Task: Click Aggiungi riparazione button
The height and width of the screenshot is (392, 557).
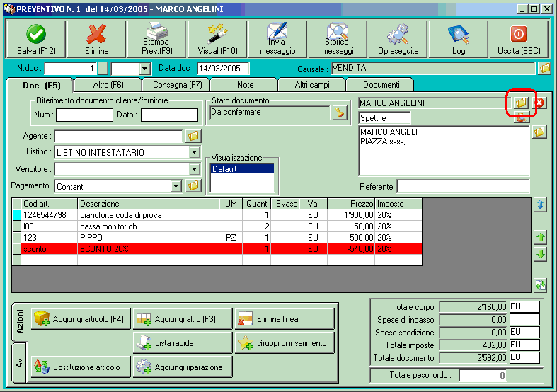Action: tap(183, 367)
